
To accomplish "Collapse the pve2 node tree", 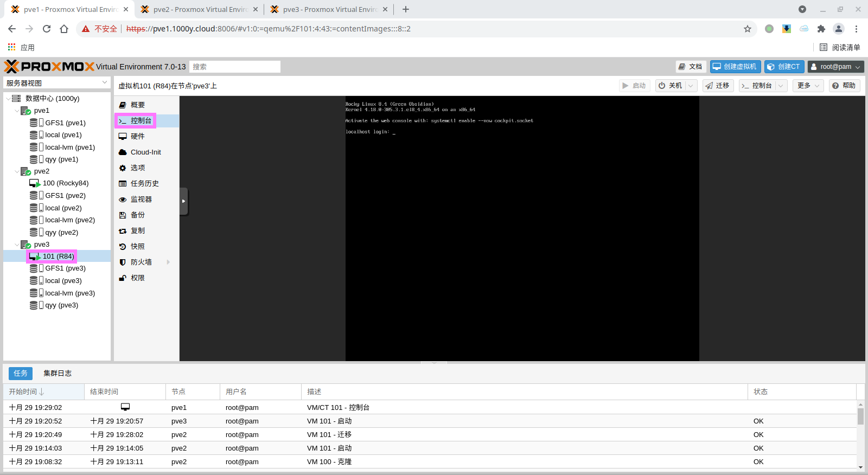I will pyautogui.click(x=17, y=171).
